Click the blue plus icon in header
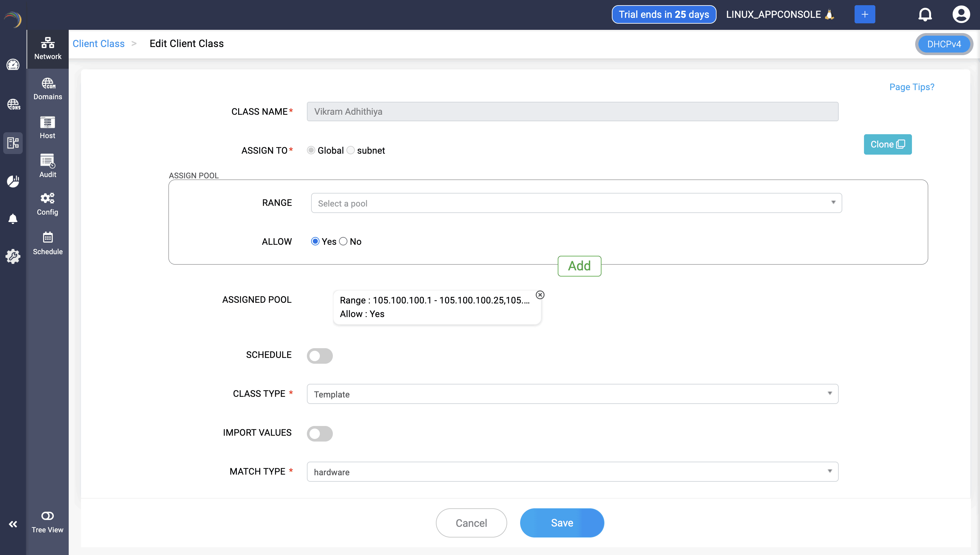 pos(865,15)
